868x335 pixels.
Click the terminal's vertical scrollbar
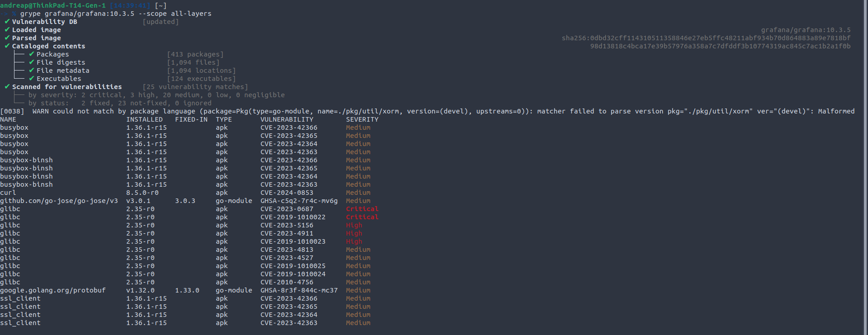(x=865, y=167)
